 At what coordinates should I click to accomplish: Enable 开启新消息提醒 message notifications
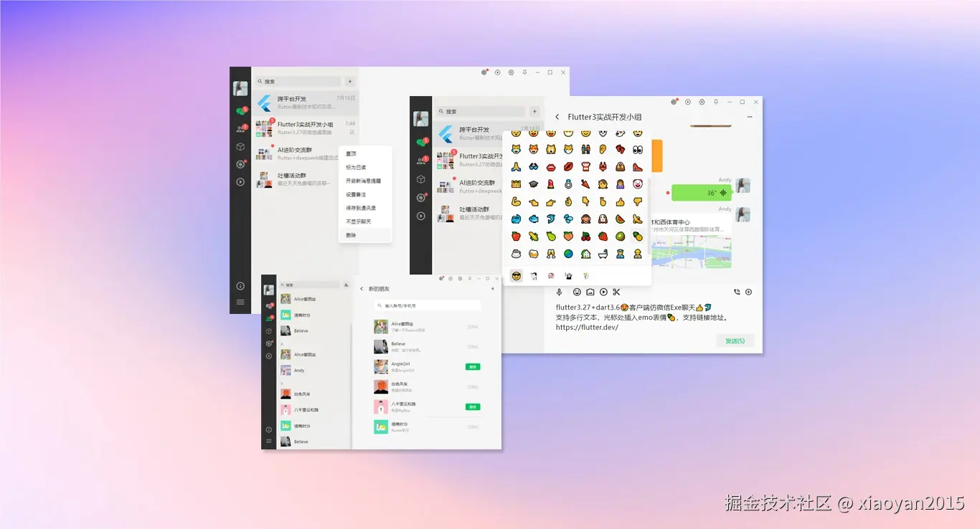[364, 181]
